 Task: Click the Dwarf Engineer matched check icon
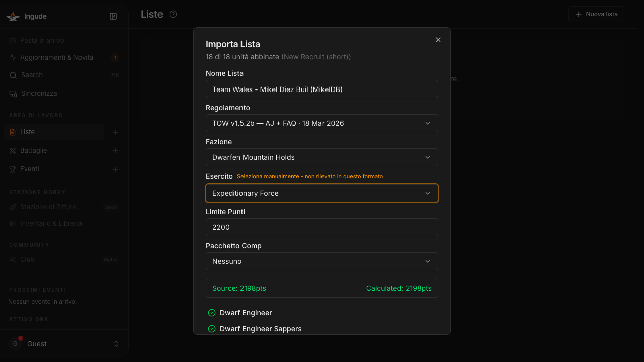[x=212, y=313]
